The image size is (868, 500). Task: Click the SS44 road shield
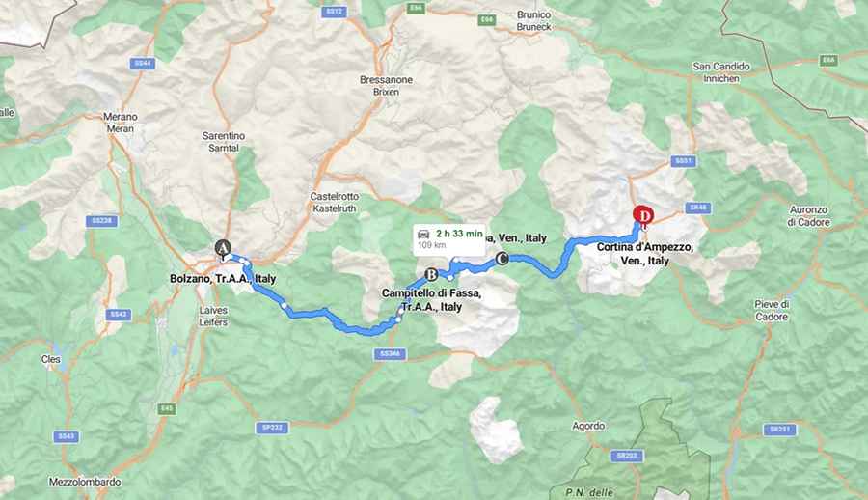[143, 64]
